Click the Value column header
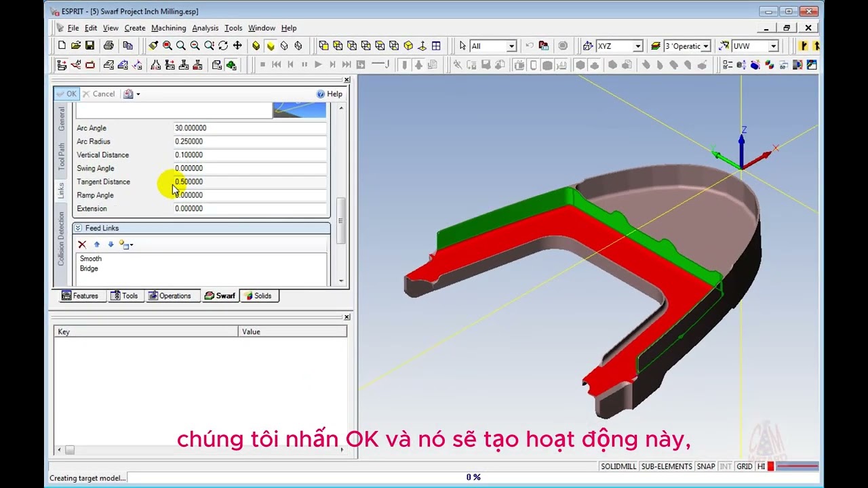Screen dimensions: 868x488 [292, 331]
